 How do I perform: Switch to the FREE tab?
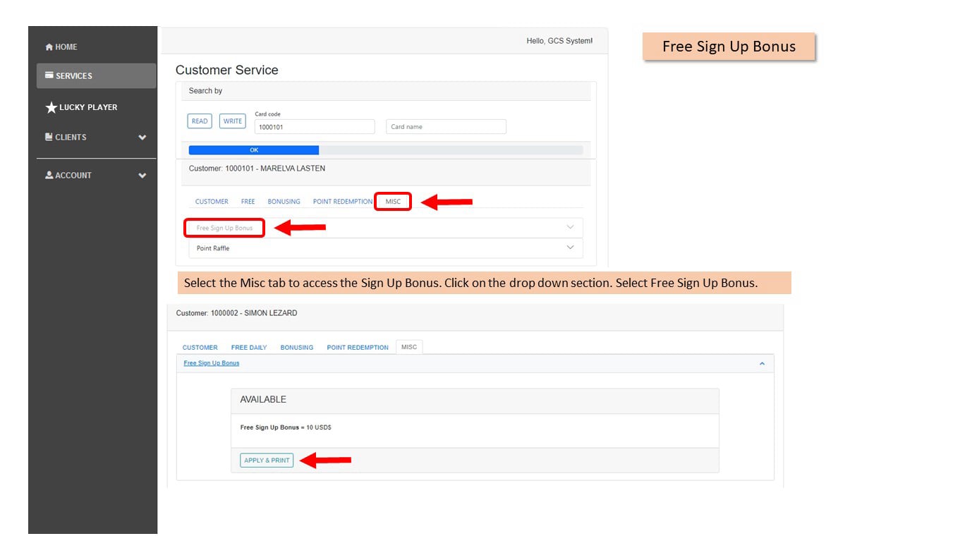point(248,202)
